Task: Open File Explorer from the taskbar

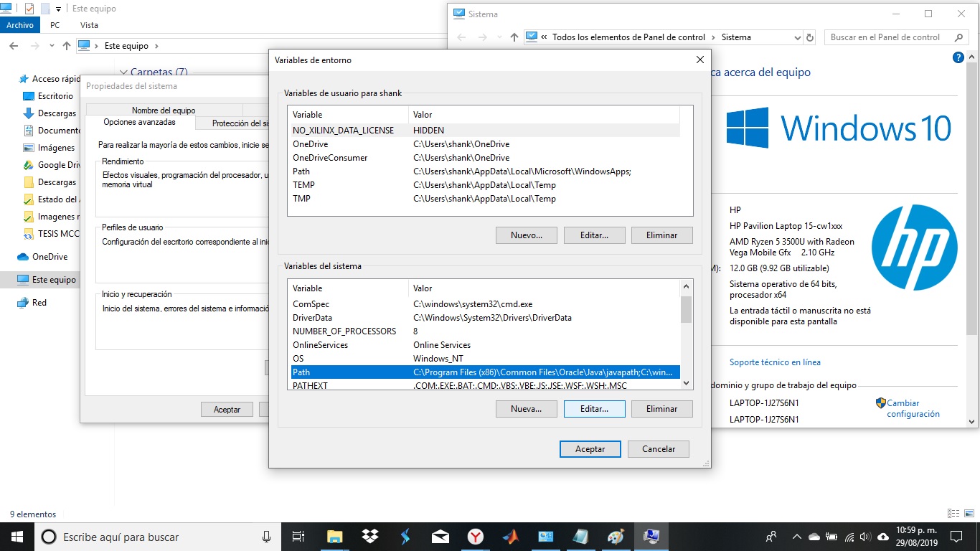Action: click(334, 536)
